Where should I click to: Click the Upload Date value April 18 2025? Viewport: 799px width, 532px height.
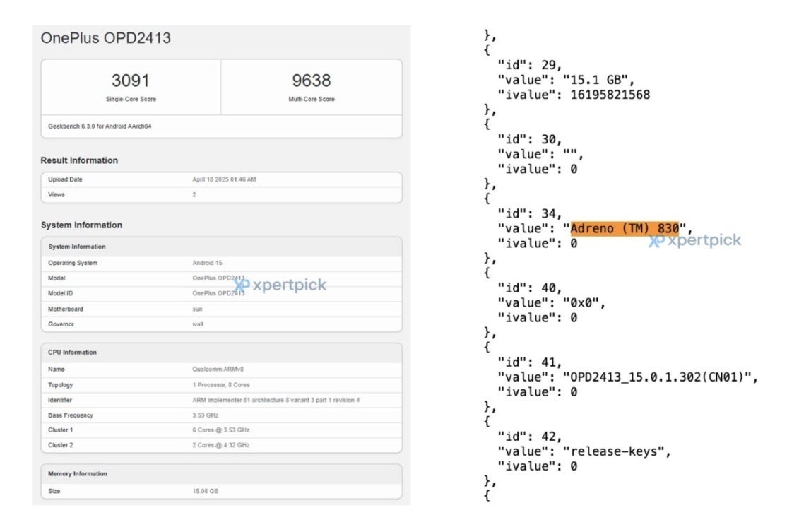click(x=224, y=179)
